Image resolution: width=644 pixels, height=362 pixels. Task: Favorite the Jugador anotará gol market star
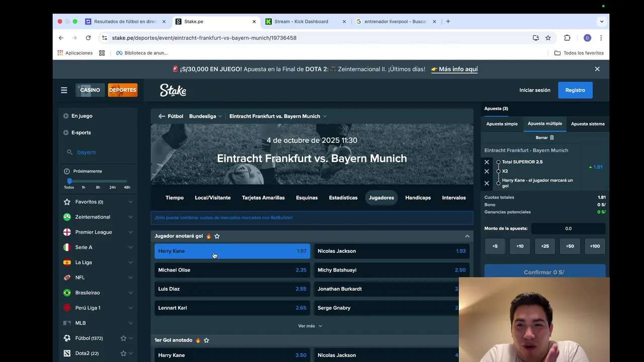[217, 236]
